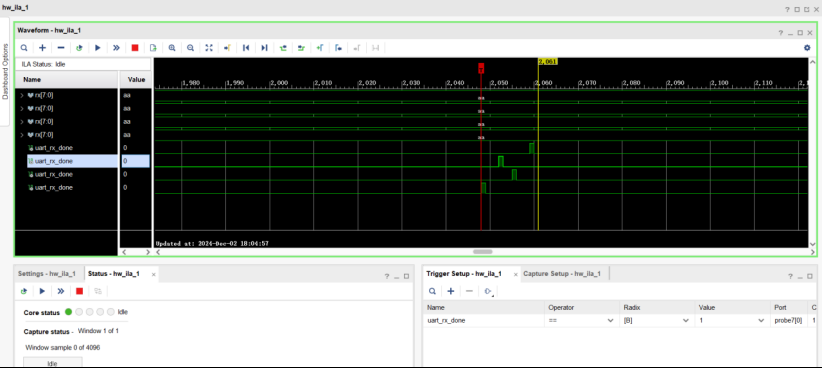Click the Port column header
Image resolution: width=822 pixels, height=368 pixels.
pyautogui.click(x=789, y=307)
